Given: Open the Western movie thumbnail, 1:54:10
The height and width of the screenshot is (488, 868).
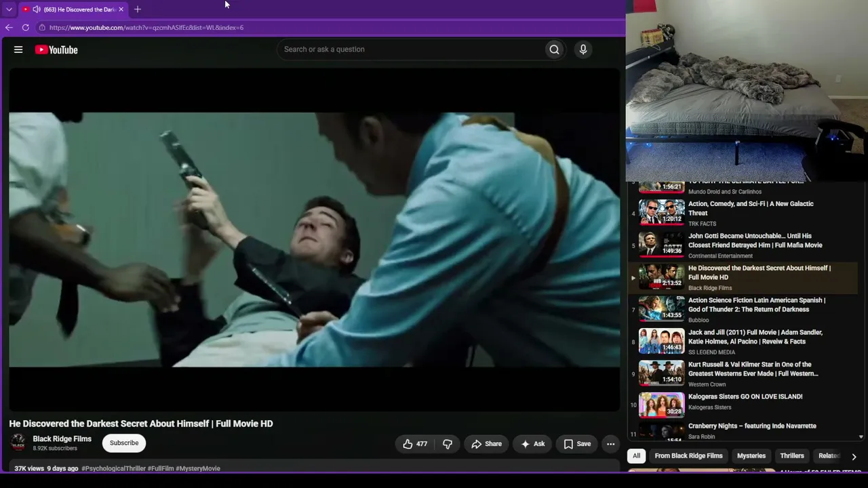Looking at the screenshot, I should [662, 373].
